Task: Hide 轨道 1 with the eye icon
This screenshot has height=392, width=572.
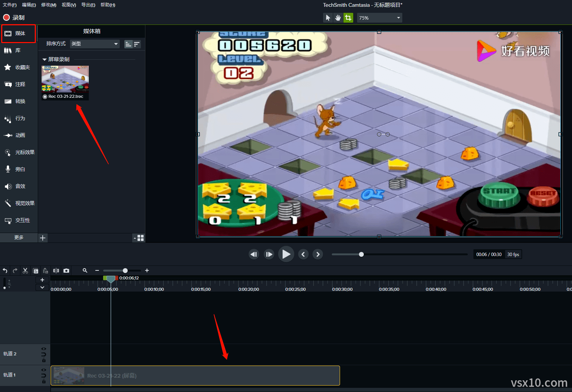Action: coord(44,370)
